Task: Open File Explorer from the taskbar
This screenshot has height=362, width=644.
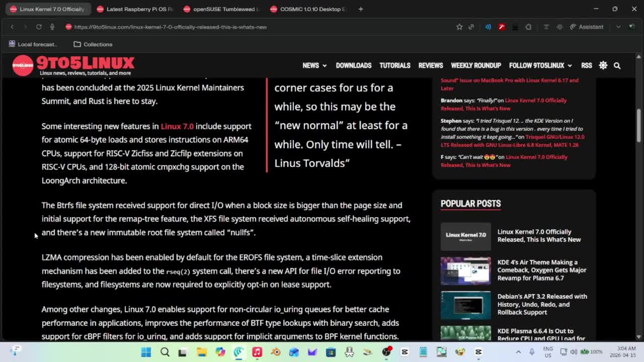Action: click(201, 352)
